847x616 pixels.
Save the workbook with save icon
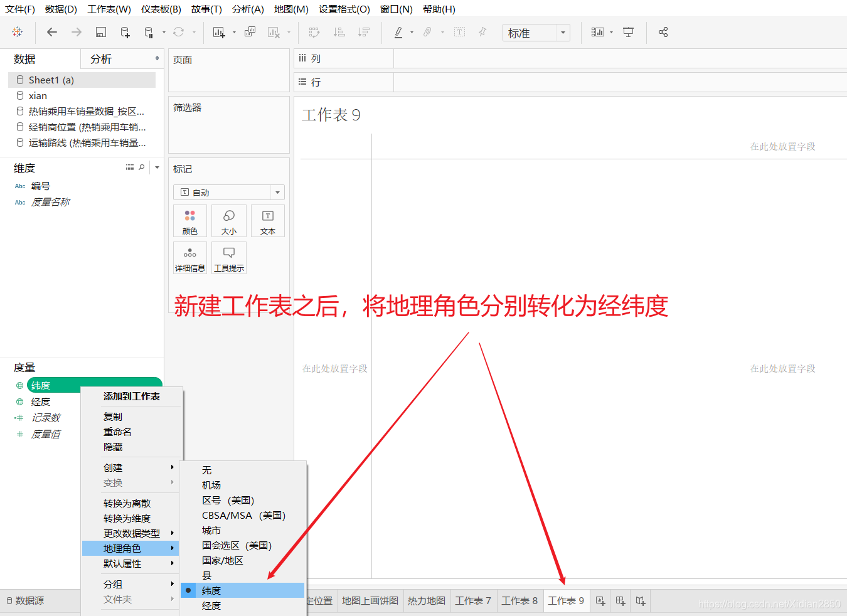pos(100,32)
